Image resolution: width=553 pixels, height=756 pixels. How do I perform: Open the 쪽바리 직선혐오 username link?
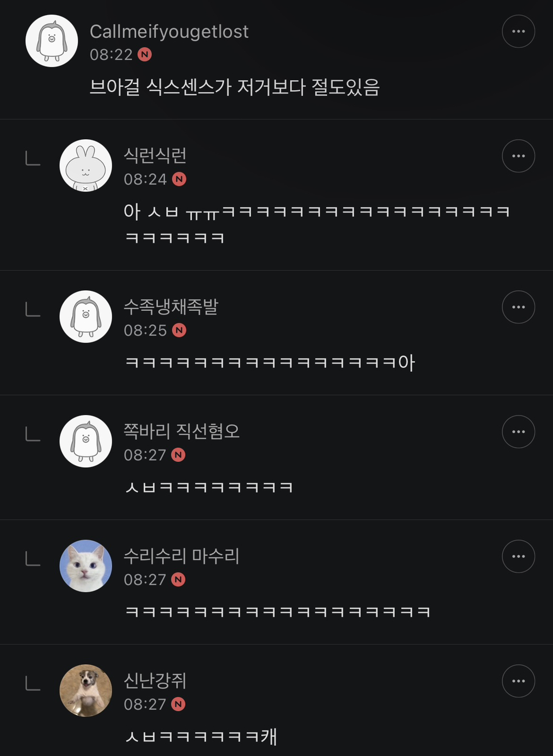click(181, 431)
